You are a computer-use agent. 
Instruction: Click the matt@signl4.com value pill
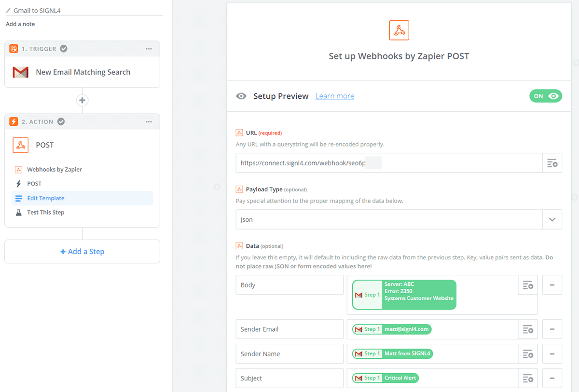pyautogui.click(x=392, y=329)
